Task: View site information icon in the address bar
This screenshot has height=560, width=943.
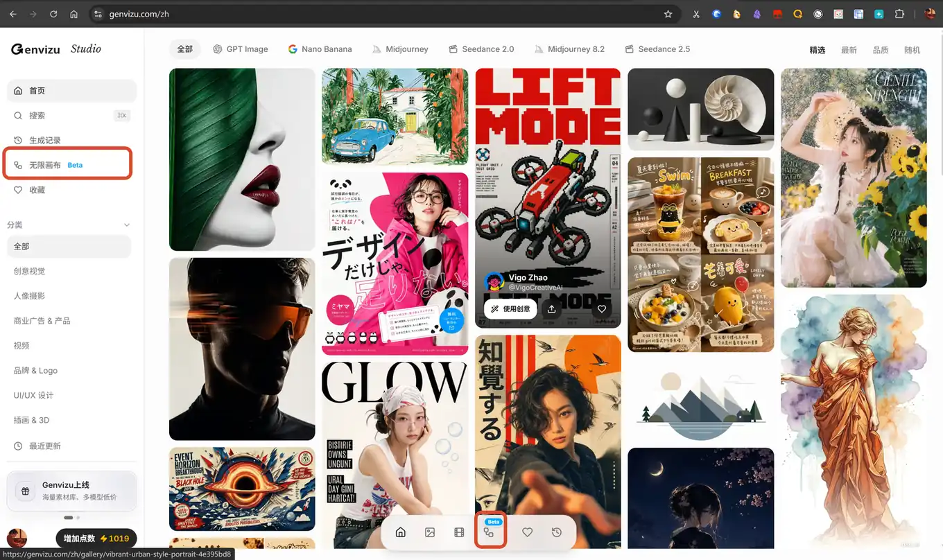Action: 98,14
